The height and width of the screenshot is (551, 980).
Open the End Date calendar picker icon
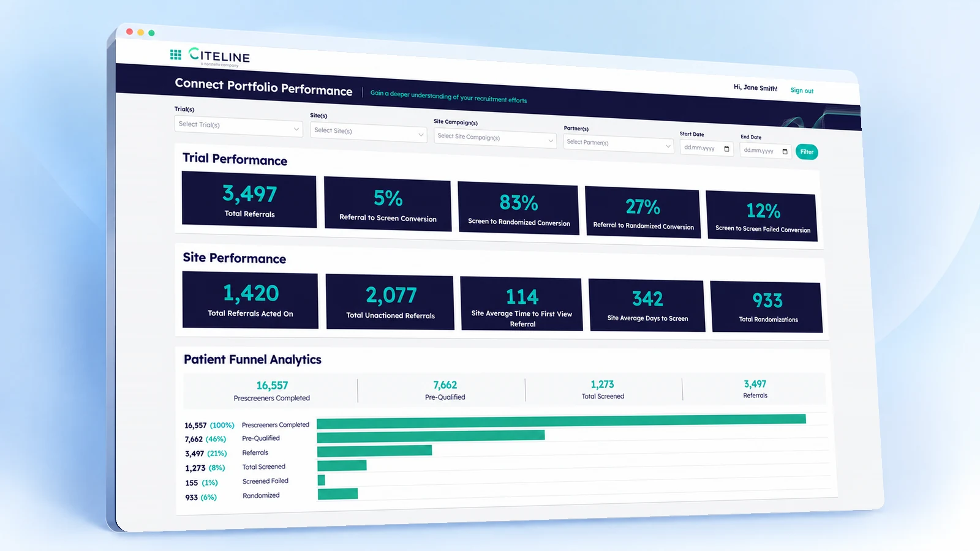[x=785, y=152]
